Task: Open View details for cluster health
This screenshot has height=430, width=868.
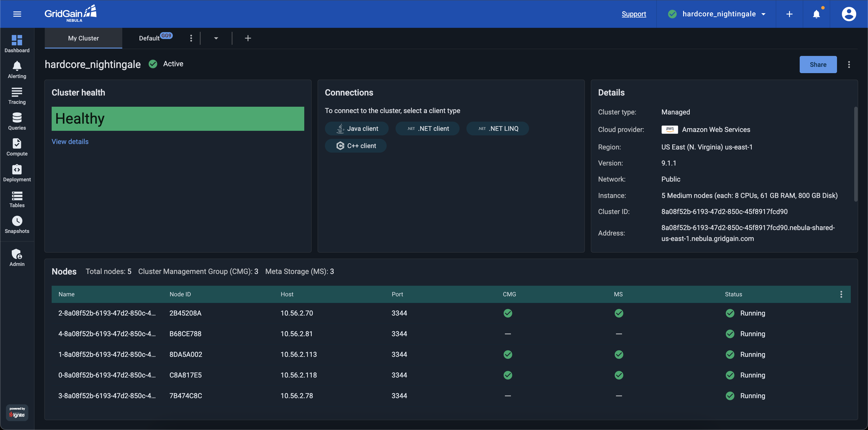Action: [70, 141]
